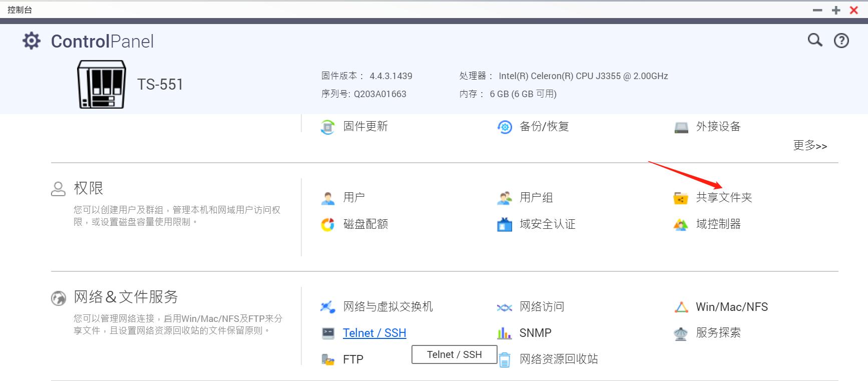868x381 pixels.
Task: Click the search magnifier icon
Action: (815, 40)
